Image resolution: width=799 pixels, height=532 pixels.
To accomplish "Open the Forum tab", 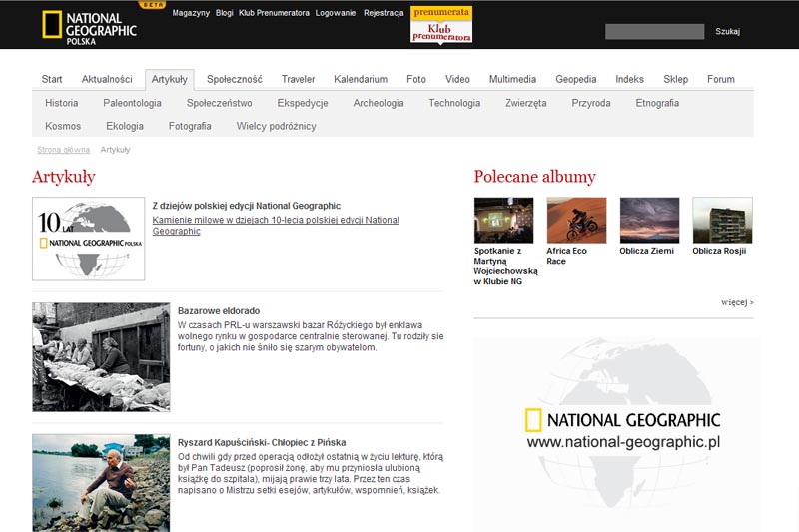I will tap(720, 79).
